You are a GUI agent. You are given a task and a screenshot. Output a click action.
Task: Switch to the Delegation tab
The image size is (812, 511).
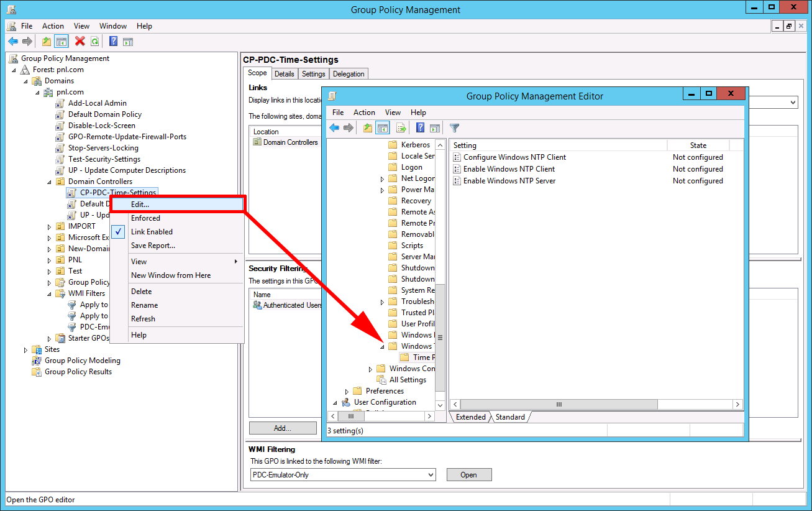(349, 73)
